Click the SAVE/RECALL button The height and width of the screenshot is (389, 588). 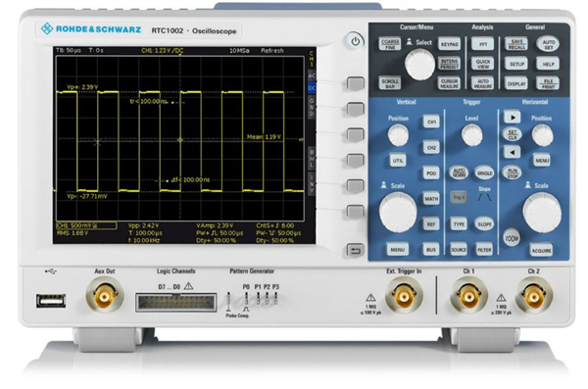(x=516, y=44)
